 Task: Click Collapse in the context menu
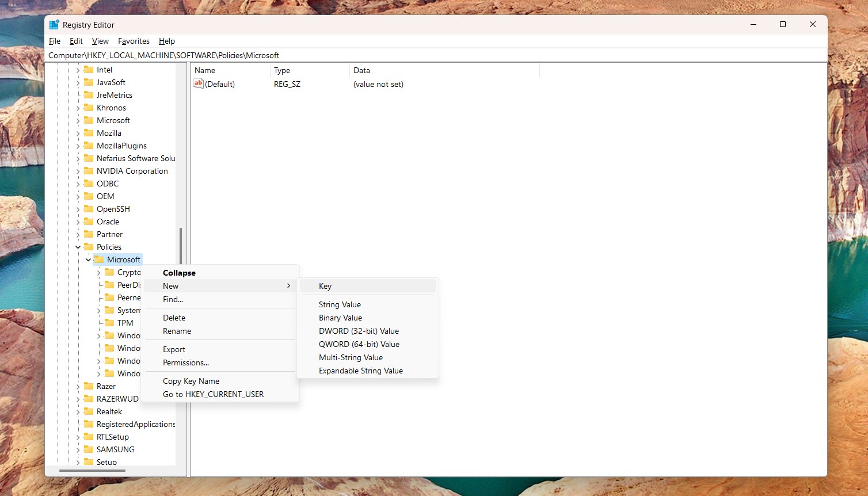[x=220, y=273]
